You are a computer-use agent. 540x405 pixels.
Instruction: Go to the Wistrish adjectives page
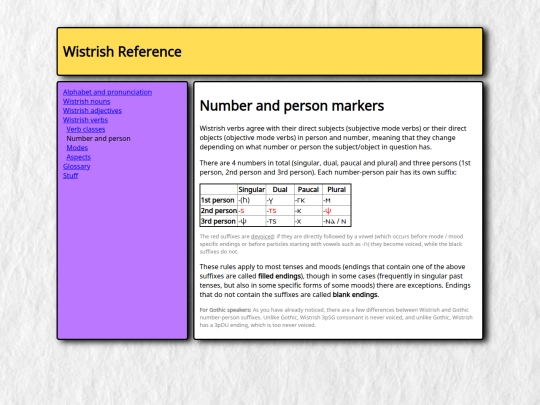click(x=92, y=111)
